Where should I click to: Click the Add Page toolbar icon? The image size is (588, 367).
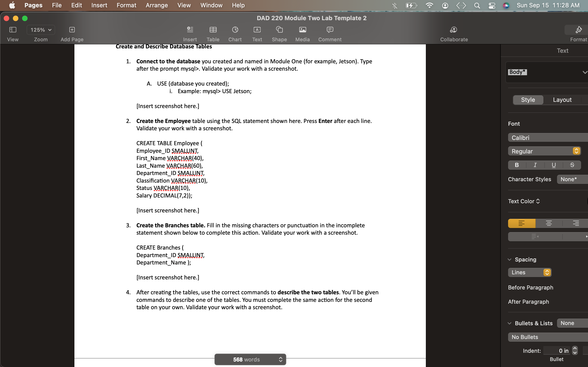pos(72,30)
